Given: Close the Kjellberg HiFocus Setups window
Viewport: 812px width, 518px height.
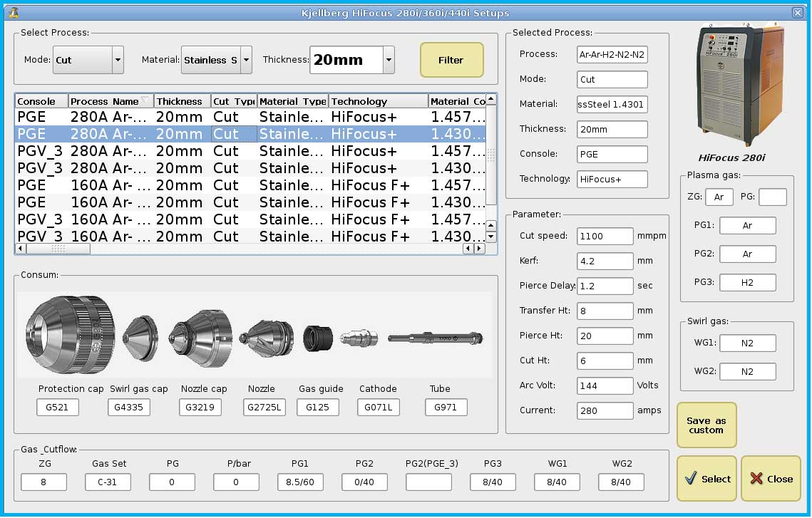Looking at the screenshot, I should 798,12.
